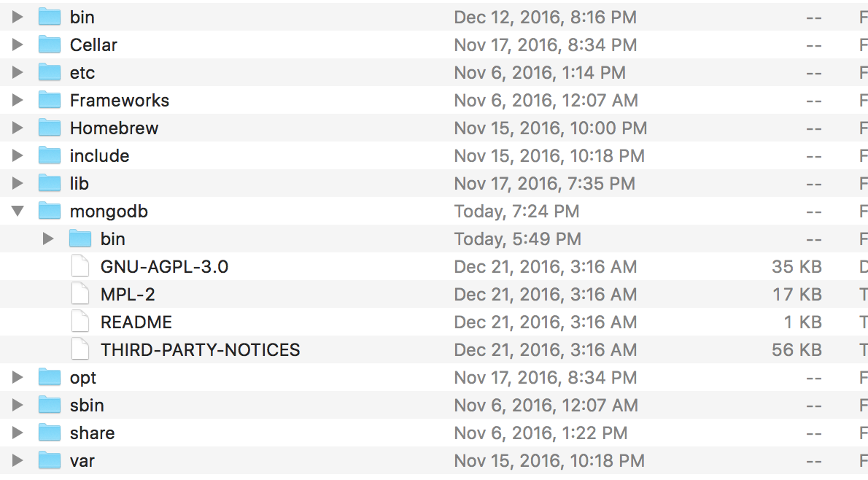Expand the top-level bin folder
The width and height of the screenshot is (868, 480).
[18, 17]
